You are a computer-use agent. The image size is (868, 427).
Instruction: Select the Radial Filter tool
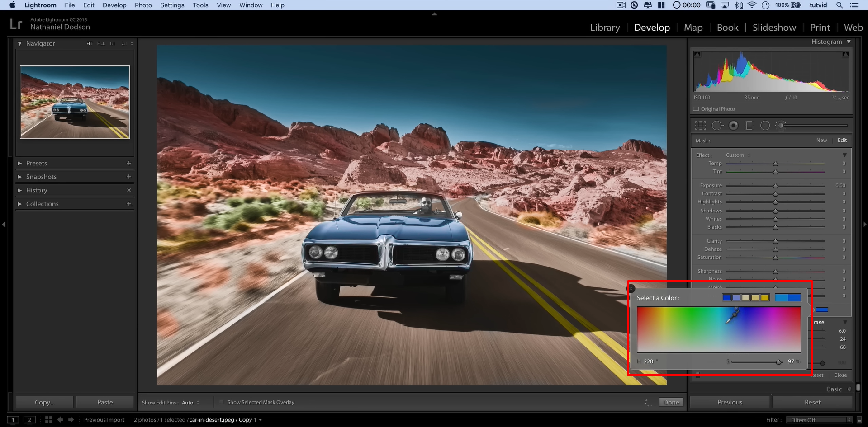click(765, 125)
